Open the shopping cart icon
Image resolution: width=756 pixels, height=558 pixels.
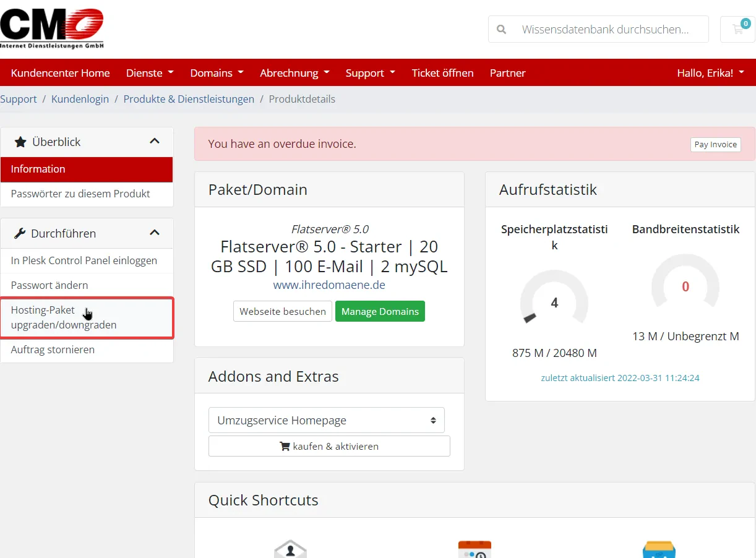coord(737,29)
